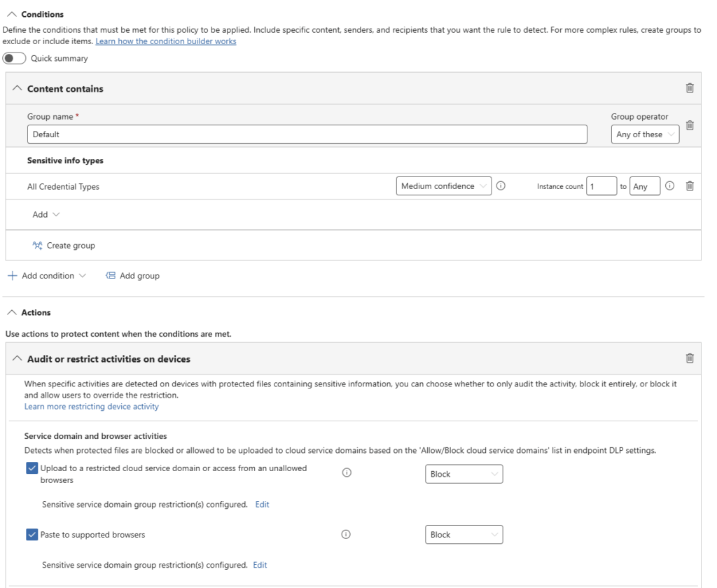Click Service domain and browser activities heading
717x588 pixels.
tap(95, 436)
